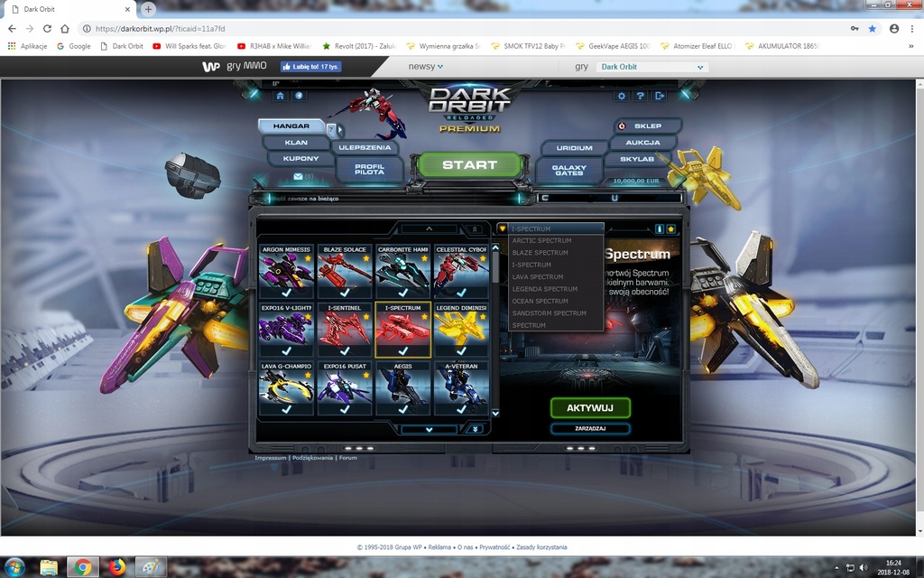Click the star on Argon Mimesis card
924x578 pixels.
(x=308, y=258)
